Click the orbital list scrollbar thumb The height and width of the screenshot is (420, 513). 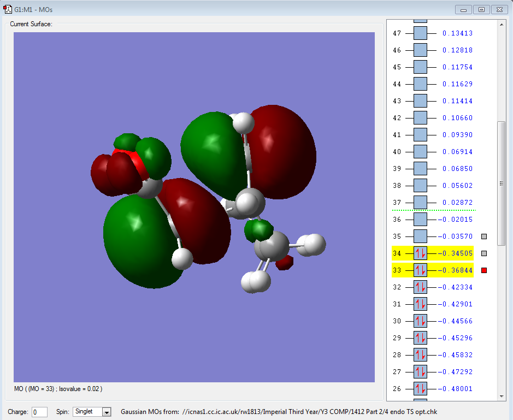pyautogui.click(x=501, y=183)
